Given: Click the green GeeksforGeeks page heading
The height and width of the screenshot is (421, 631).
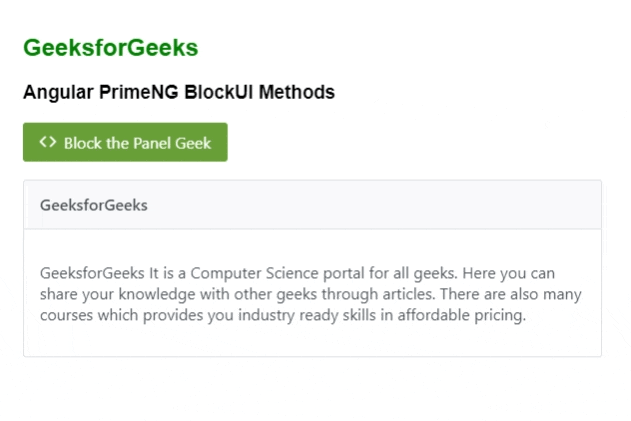Looking at the screenshot, I should pyautogui.click(x=110, y=48).
